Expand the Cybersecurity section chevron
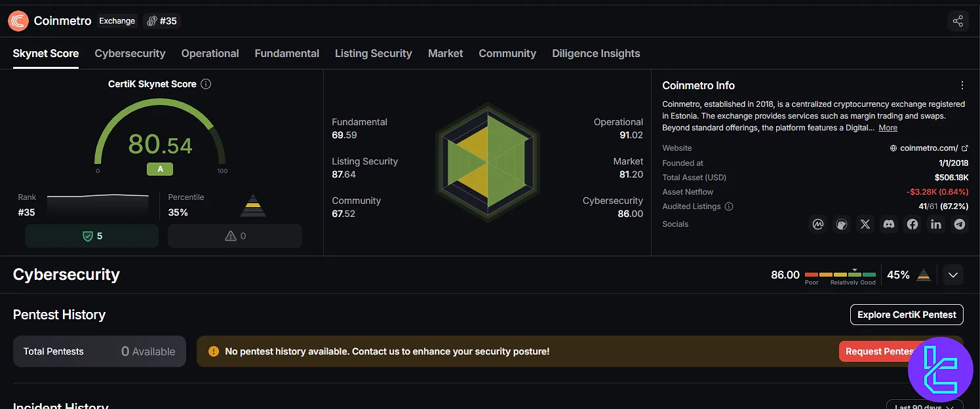The image size is (980, 409). (x=953, y=275)
